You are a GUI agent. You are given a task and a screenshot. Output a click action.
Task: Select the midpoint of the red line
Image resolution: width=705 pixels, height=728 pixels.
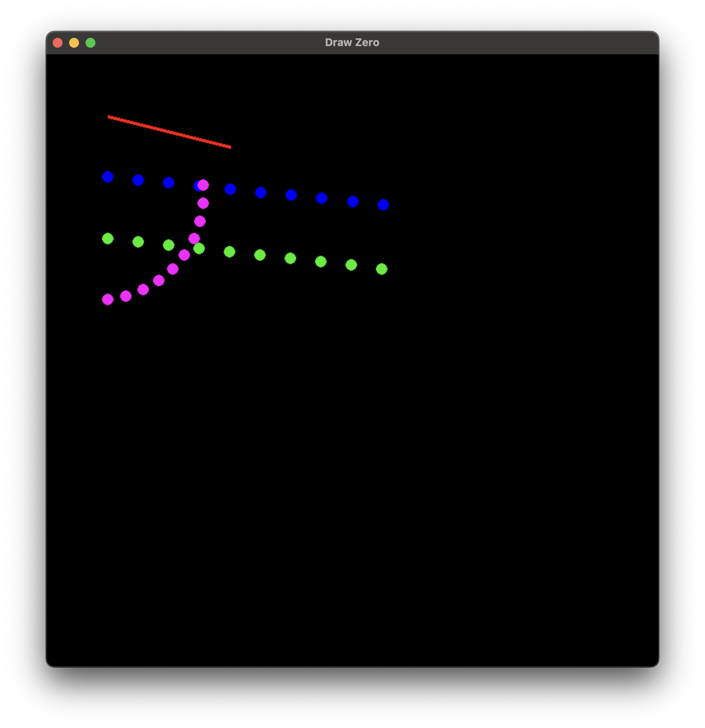tap(169, 132)
